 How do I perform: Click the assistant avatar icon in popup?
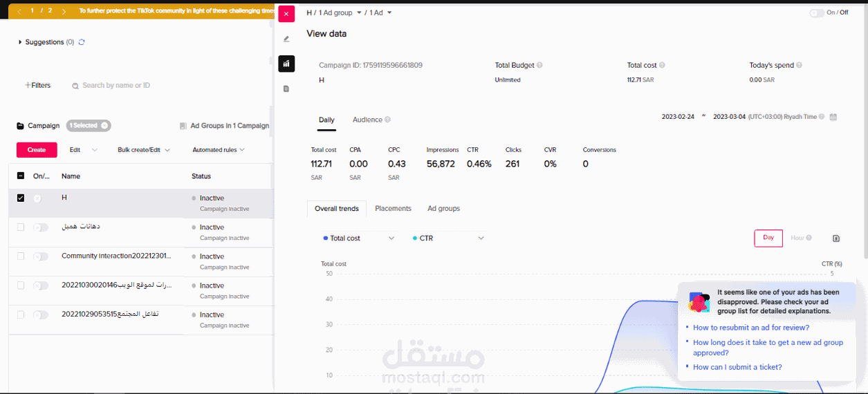pyautogui.click(x=699, y=302)
